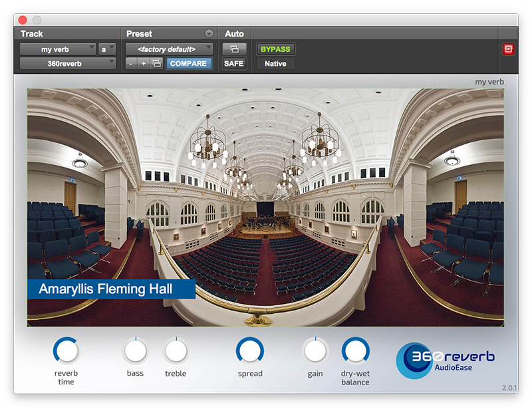Click the reverb time knob

[66, 350]
